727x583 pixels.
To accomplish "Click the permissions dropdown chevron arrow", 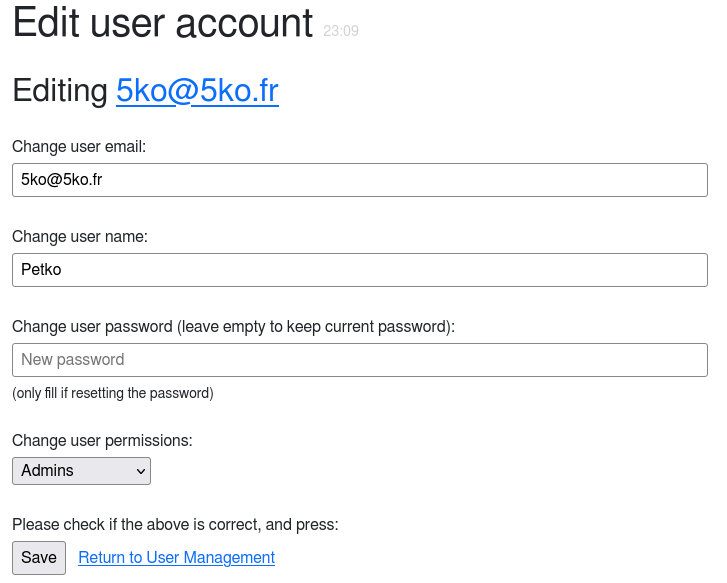I will pyautogui.click(x=139, y=471).
